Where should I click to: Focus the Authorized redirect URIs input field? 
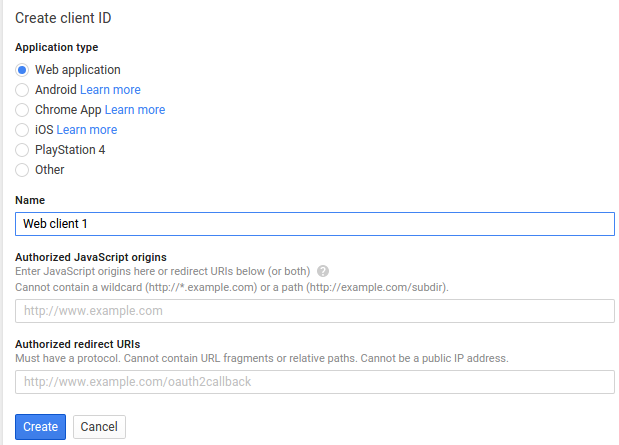coord(315,382)
